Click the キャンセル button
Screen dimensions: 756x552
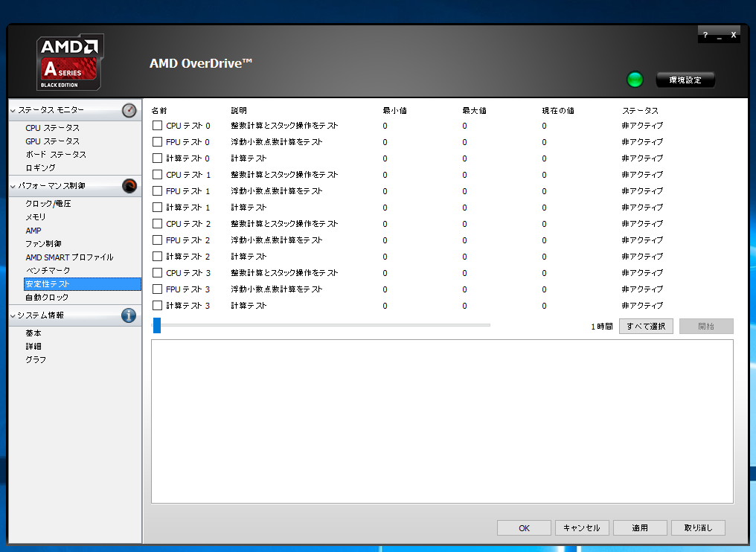[582, 528]
